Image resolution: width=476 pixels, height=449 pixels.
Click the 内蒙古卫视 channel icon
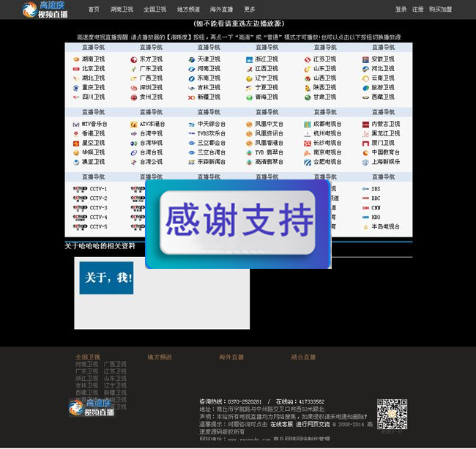click(x=365, y=125)
